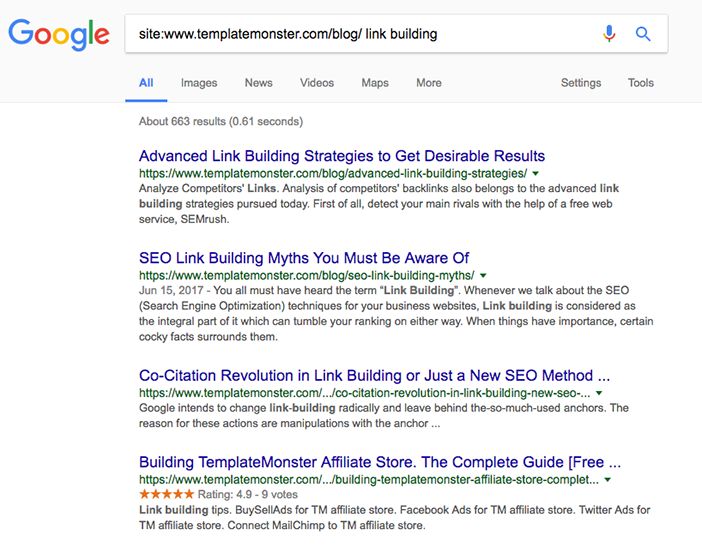The width and height of the screenshot is (702, 548).
Task: Select the All results tab
Action: click(146, 83)
